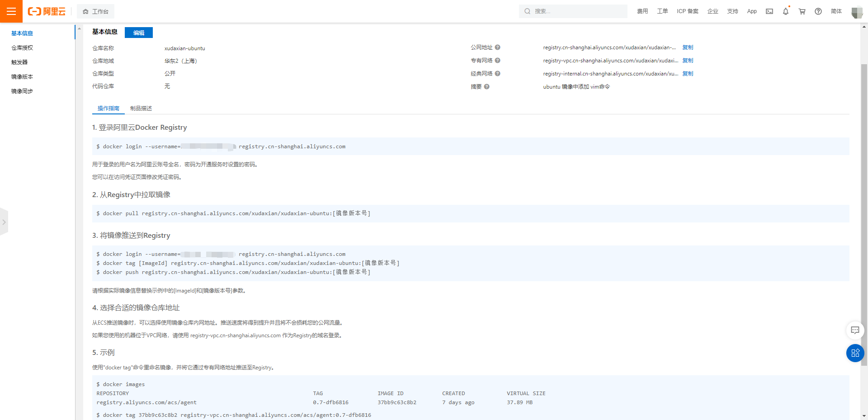Open the shopping cart icon

802,11
